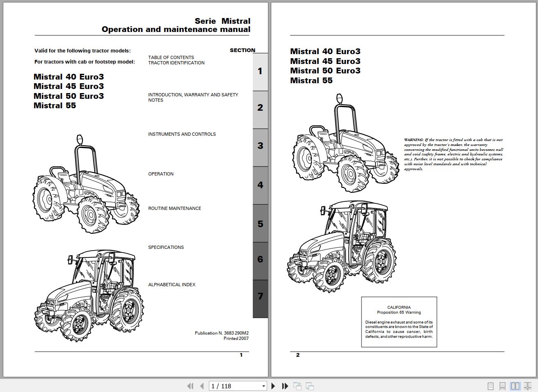
Task: Click TRACTOR IDENTIFICATION text
Action: coord(176,63)
